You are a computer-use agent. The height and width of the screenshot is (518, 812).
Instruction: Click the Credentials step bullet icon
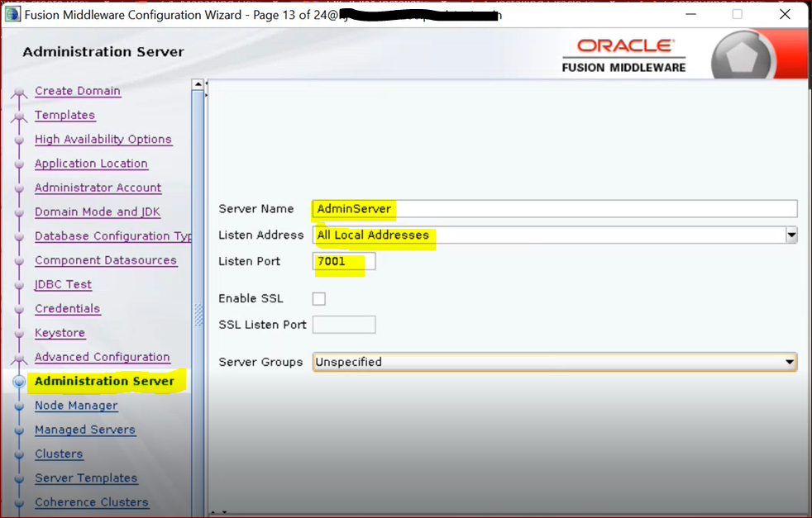(x=19, y=310)
